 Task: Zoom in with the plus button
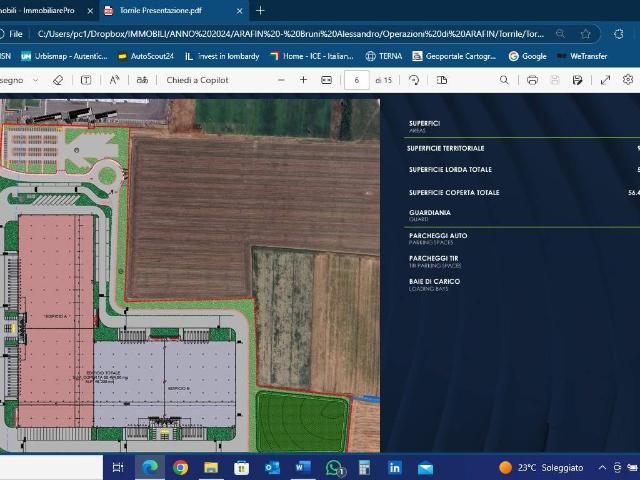click(x=303, y=80)
